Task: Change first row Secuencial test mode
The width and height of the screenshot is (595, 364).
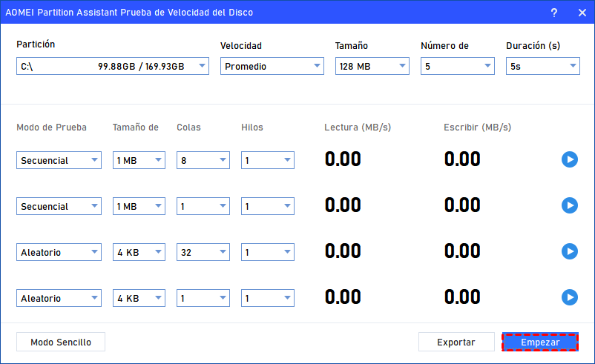Action: point(59,160)
